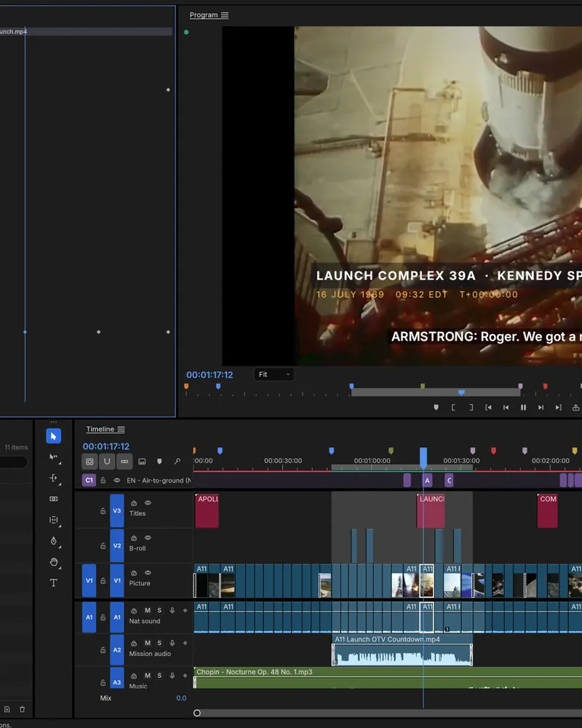The image size is (582, 728).
Task: Click red marker on Timeline ruler
Action: pyautogui.click(x=493, y=451)
